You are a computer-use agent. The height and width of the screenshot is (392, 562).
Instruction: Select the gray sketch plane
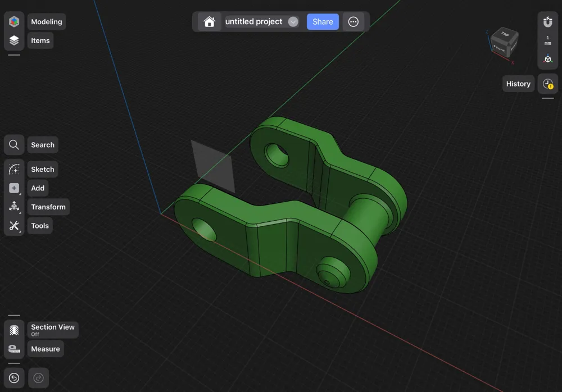click(x=213, y=166)
